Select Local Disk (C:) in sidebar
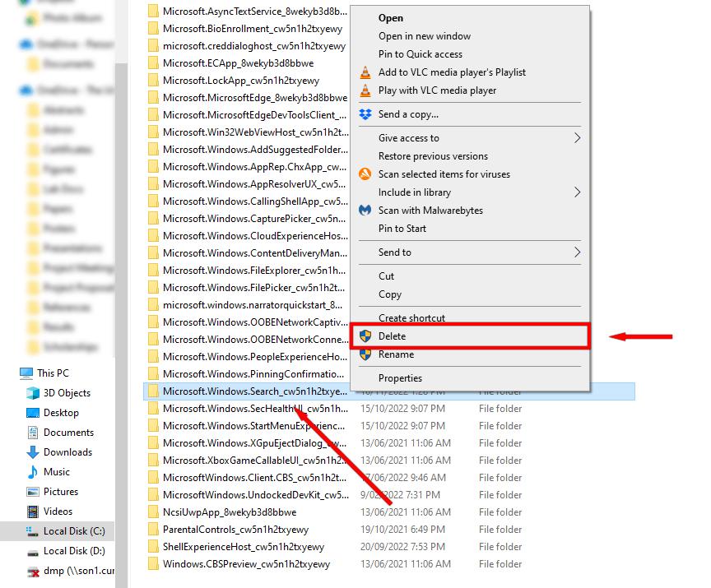The image size is (711, 588). 74,531
